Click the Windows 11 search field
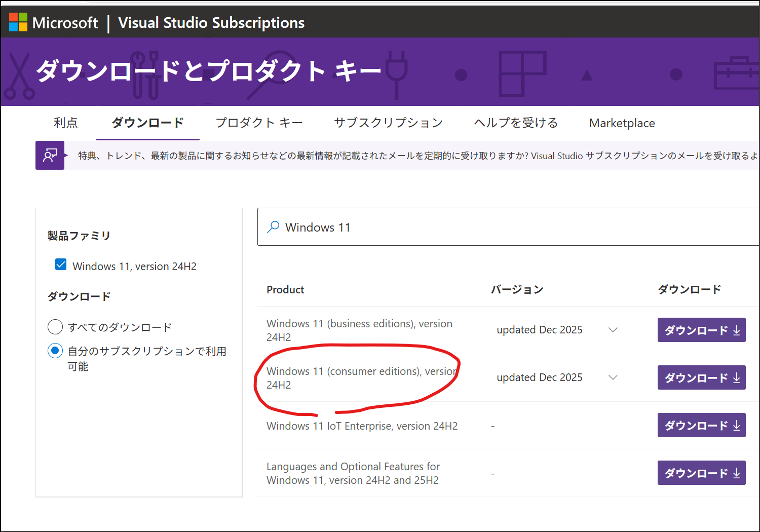This screenshot has height=532, width=760. 508,226
